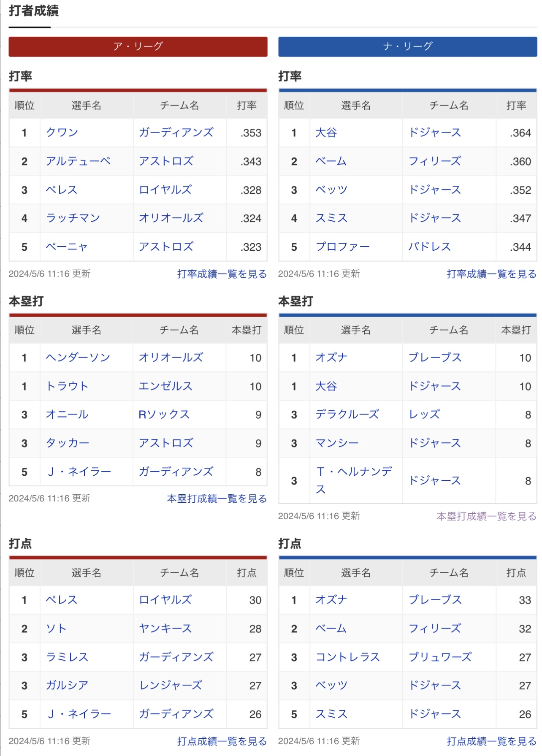Open team レンジャーズ beside ガルシア
This screenshot has height=756, width=542.
point(171,686)
